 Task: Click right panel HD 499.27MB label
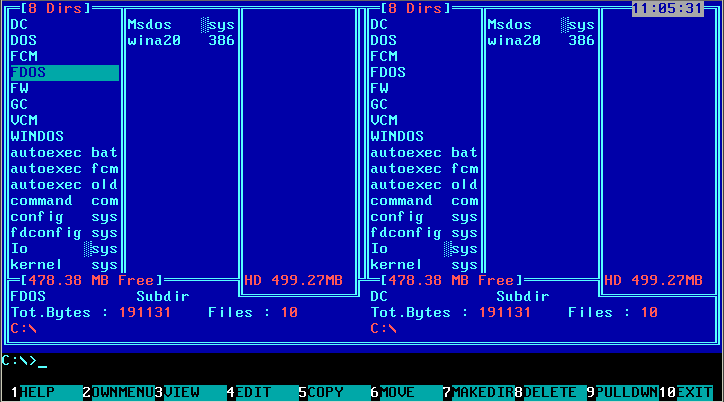coord(653,281)
